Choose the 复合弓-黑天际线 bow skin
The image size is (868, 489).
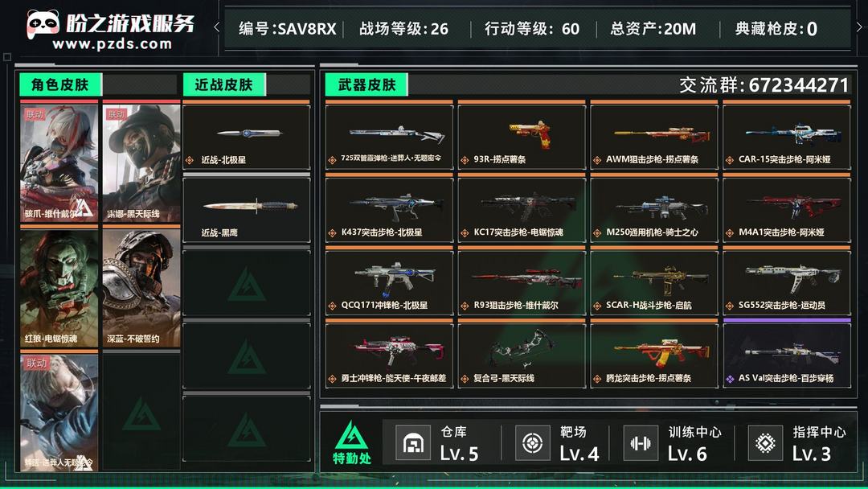pyautogui.click(x=522, y=355)
